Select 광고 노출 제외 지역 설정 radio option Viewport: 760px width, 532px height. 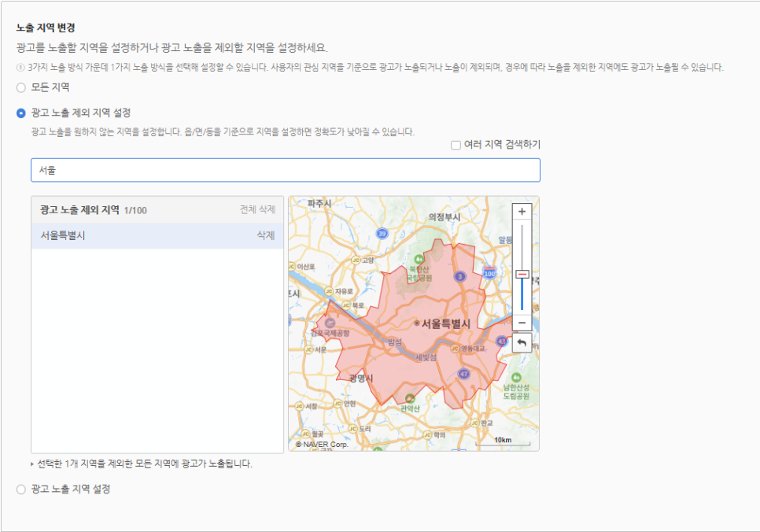[x=21, y=113]
